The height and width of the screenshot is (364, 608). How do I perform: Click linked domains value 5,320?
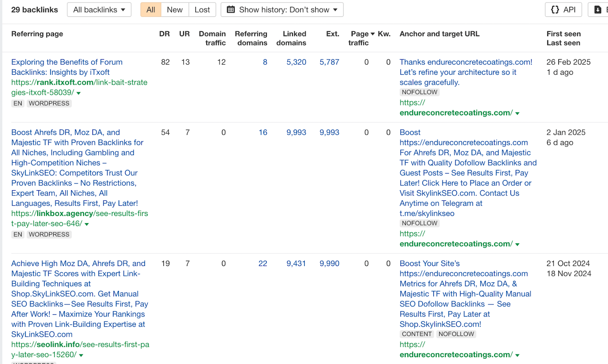[296, 62]
